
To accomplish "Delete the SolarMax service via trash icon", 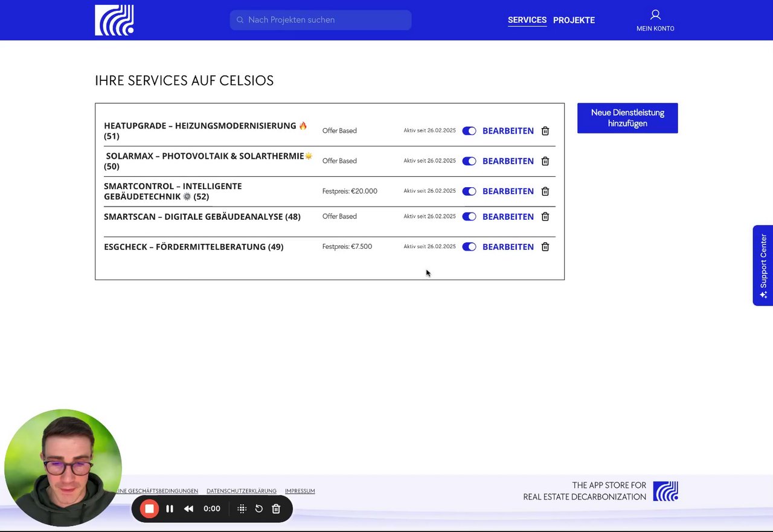I will 545,161.
